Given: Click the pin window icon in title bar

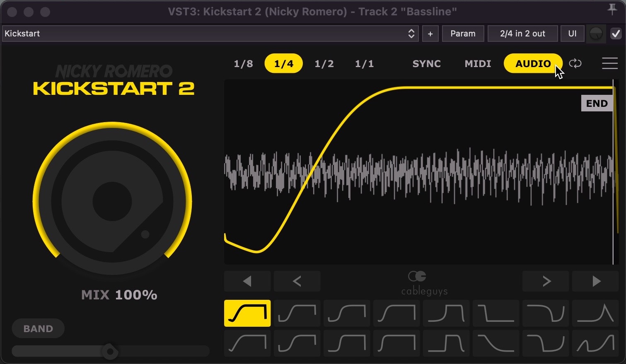Looking at the screenshot, I should (612, 10).
